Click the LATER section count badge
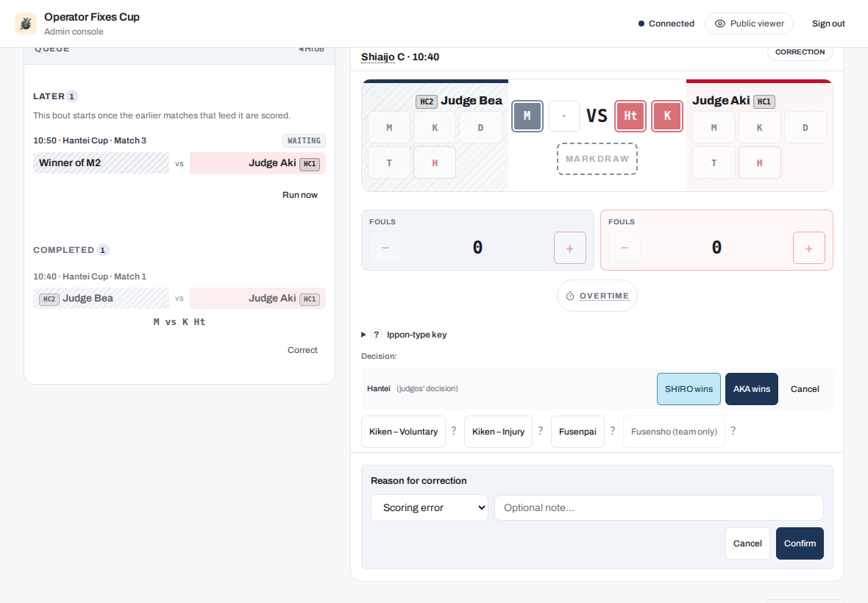Viewport: 868px width, 603px height. click(71, 96)
